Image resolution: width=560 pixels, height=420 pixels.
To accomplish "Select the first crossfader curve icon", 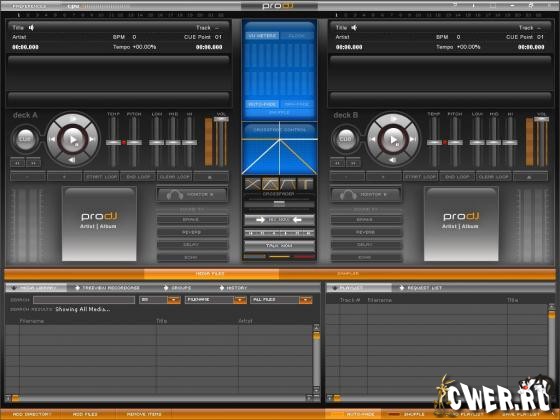I will coord(253,184).
